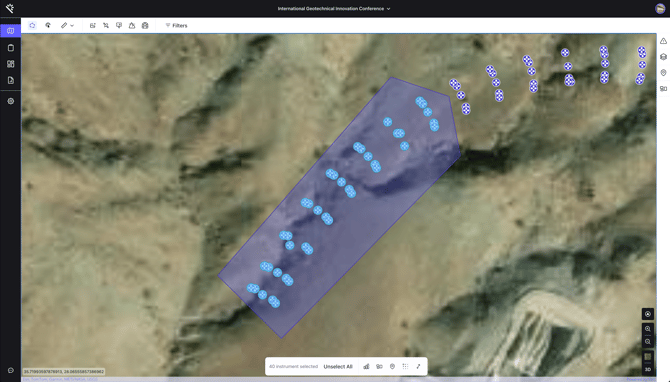Open the map view in sidebar
Screen dimensions: 670x382
point(11,31)
